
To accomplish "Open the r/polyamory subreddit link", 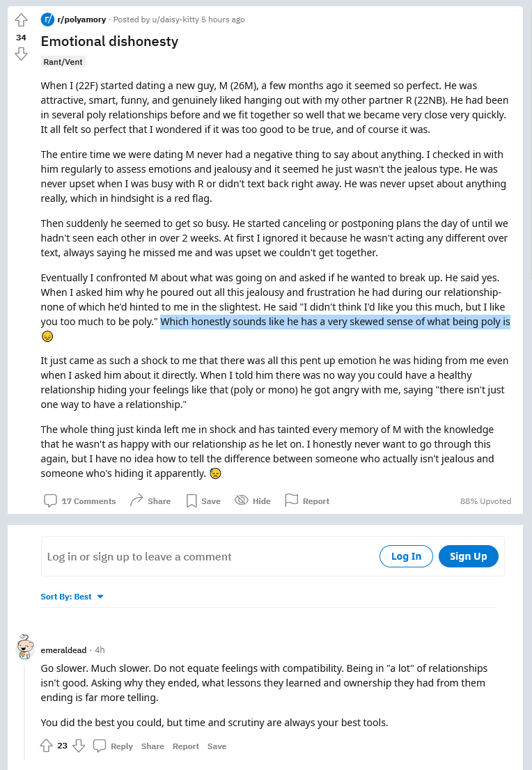I will pos(81,19).
